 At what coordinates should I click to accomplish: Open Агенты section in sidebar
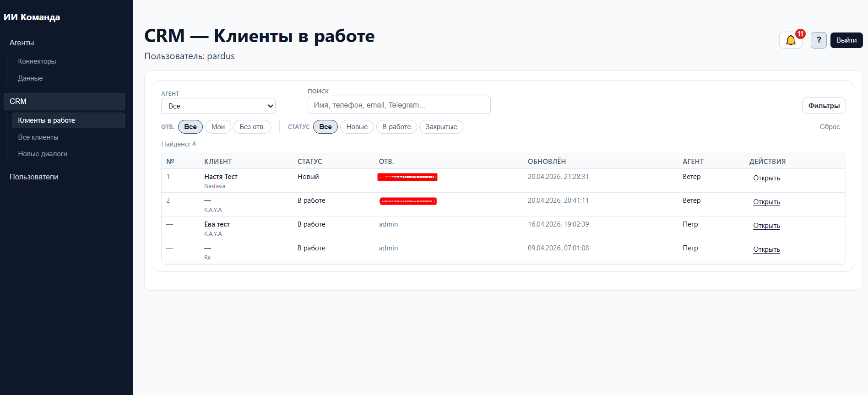point(22,43)
